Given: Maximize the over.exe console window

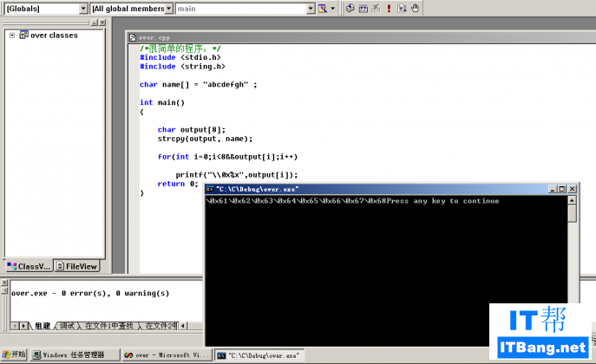Looking at the screenshot, I should pyautogui.click(x=562, y=189).
